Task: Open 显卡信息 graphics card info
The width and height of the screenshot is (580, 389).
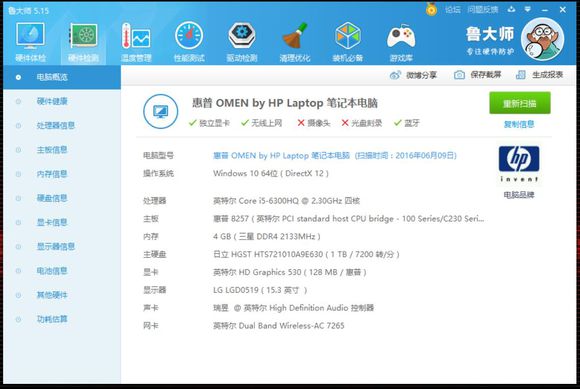Action: pos(52,222)
